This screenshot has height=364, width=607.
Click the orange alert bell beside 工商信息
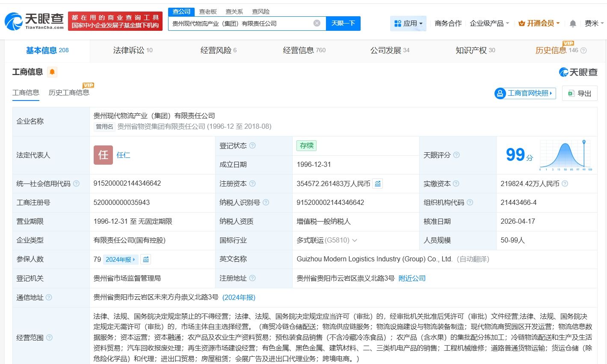pyautogui.click(x=52, y=72)
